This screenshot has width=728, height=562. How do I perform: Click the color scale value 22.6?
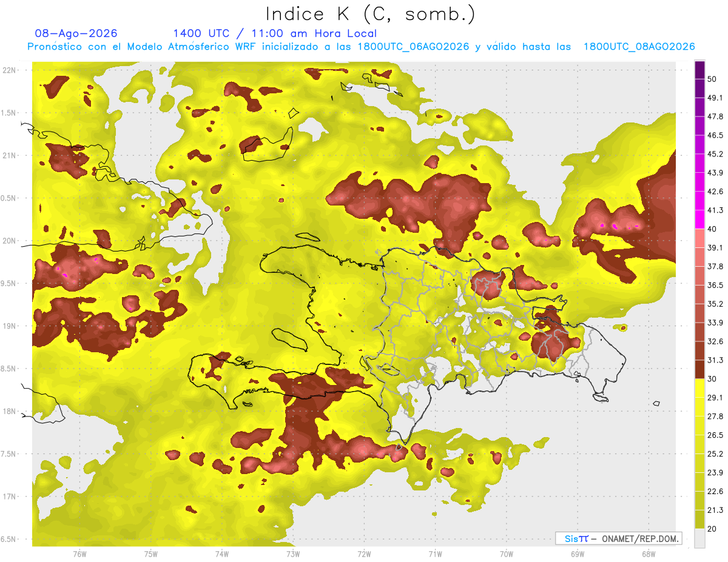pos(715,492)
